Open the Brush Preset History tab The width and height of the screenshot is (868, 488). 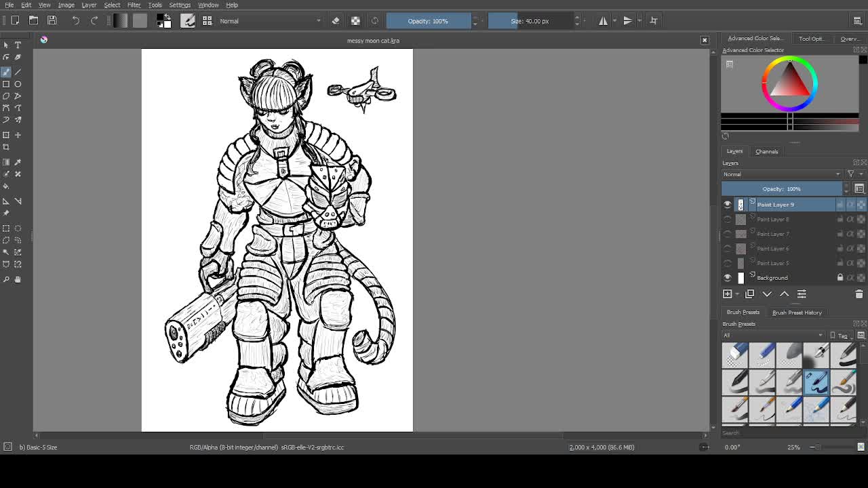coord(796,312)
